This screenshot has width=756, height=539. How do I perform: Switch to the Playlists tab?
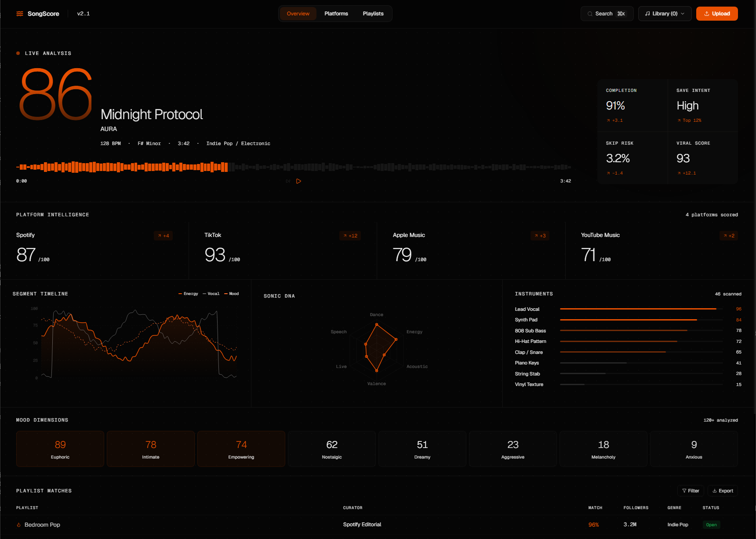(x=373, y=14)
